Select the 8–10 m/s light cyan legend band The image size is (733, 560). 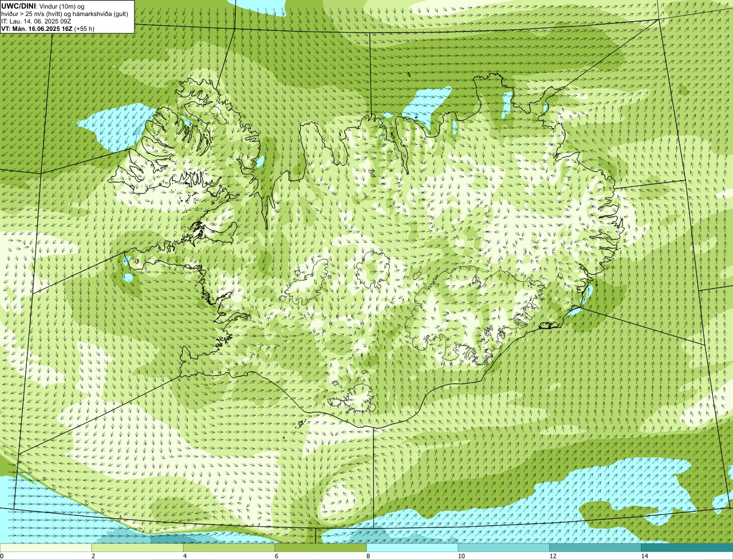(412, 547)
